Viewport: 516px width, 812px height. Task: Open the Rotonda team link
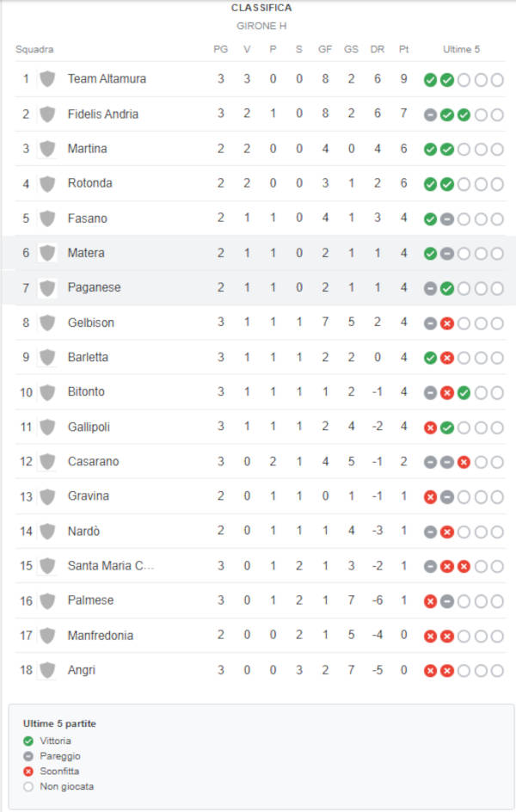pos(90,183)
